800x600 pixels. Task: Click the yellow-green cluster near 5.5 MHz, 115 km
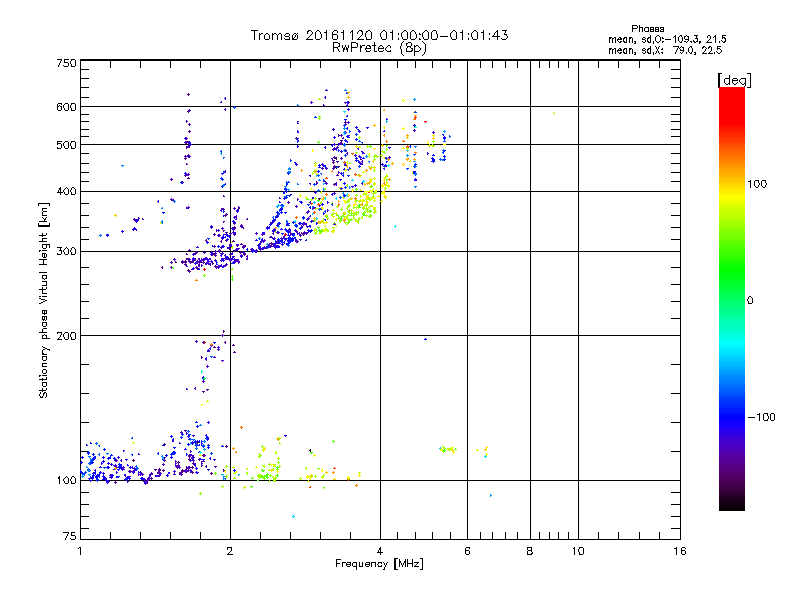point(448,449)
